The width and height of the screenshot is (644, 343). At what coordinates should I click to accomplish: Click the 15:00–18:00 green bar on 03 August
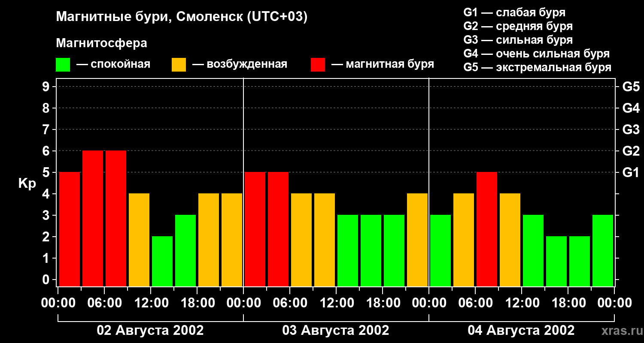pyautogui.click(x=371, y=250)
